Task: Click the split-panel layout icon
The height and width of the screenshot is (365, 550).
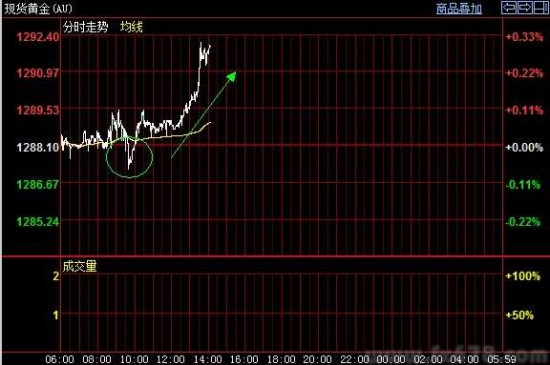Action: click(x=541, y=8)
